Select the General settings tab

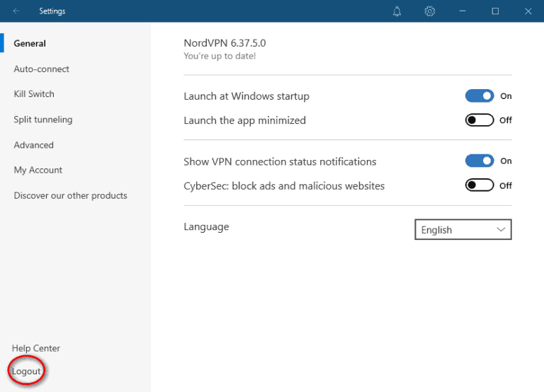pyautogui.click(x=30, y=43)
